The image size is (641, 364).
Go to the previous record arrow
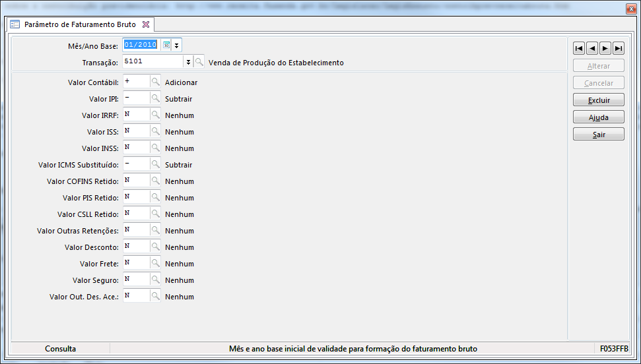point(592,48)
